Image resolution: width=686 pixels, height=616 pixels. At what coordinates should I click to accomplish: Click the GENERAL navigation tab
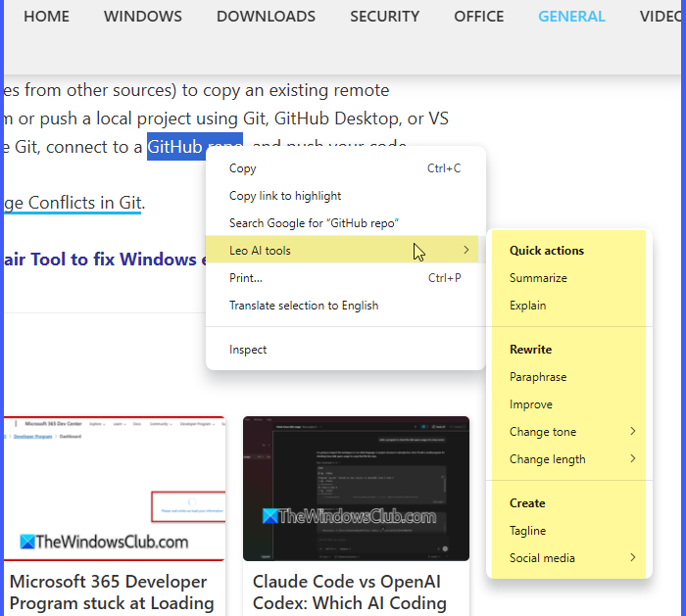coord(571,17)
